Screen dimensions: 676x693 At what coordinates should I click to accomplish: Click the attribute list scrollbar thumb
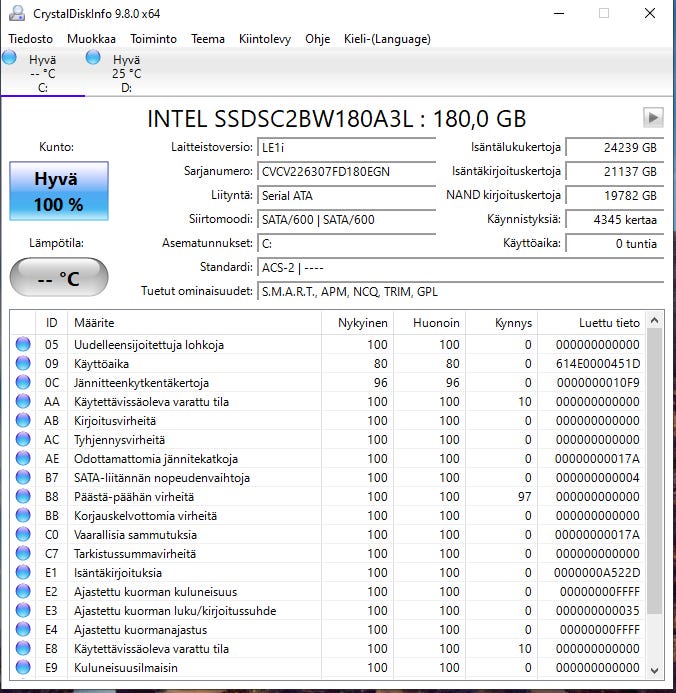654,471
